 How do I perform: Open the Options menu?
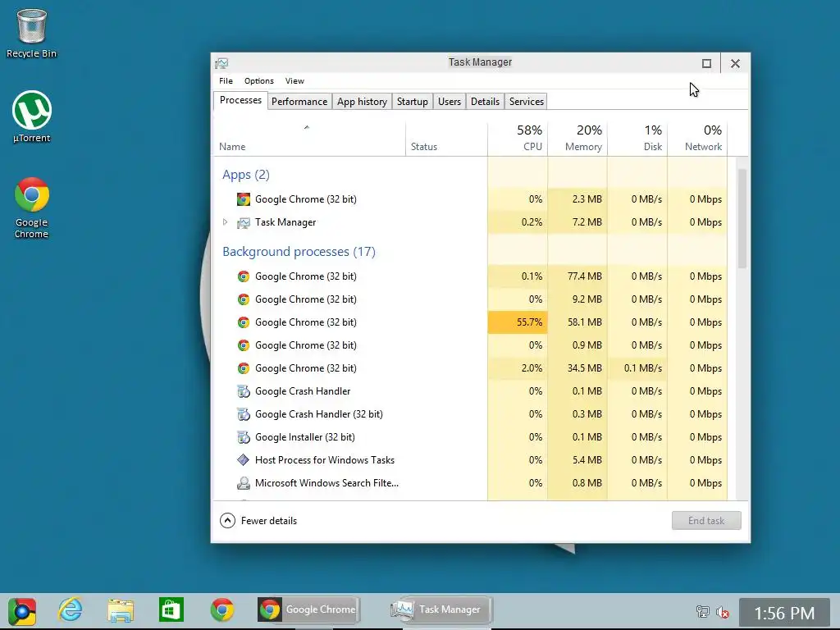pyautogui.click(x=258, y=81)
